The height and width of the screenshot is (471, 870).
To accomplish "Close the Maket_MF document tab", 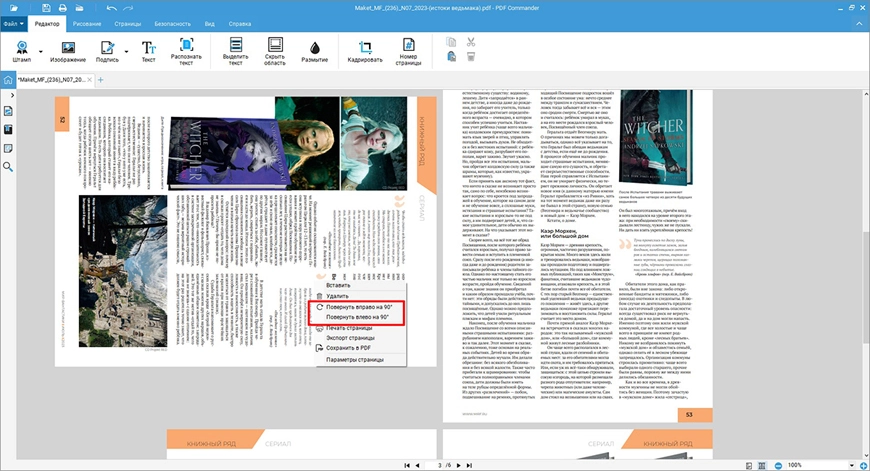I will (90, 80).
